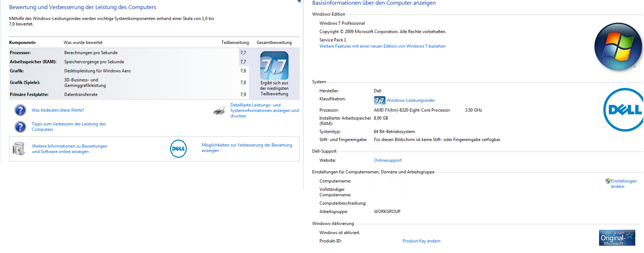The width and height of the screenshot is (644, 253).
Task: Click 'Windows ist aktiviert.' status text
Action: (x=340, y=233)
